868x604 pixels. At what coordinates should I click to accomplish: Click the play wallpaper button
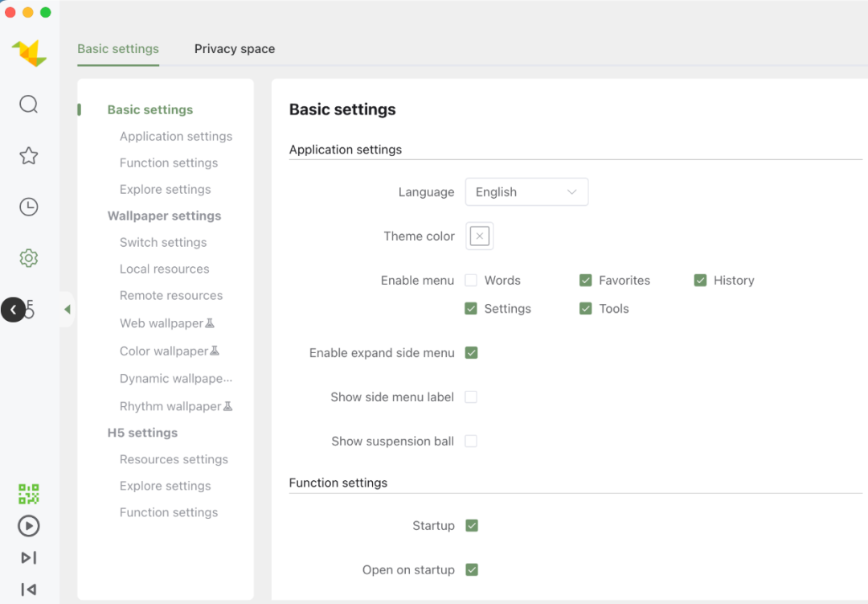pos(29,526)
